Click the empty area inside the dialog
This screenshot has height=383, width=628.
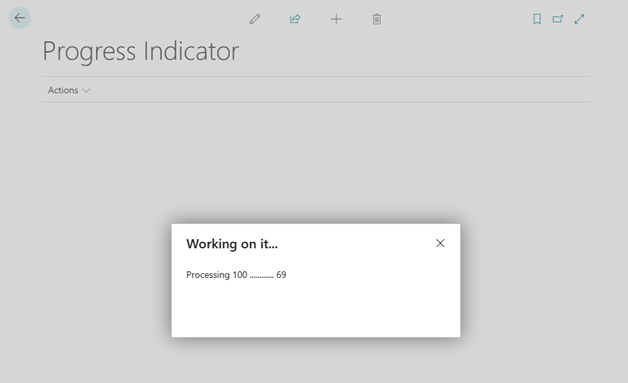click(316, 308)
